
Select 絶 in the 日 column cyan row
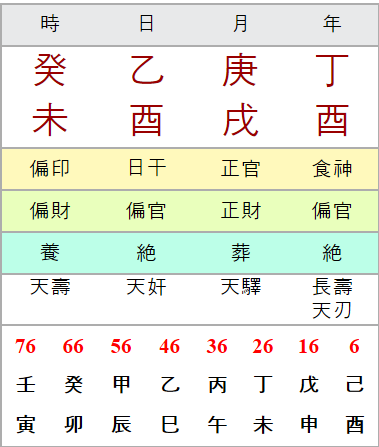point(146,253)
